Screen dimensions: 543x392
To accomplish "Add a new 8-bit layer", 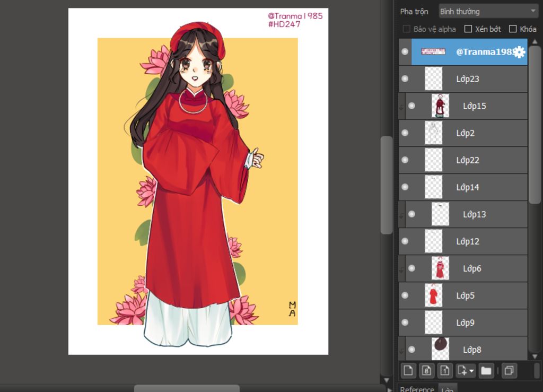I will [426, 371].
